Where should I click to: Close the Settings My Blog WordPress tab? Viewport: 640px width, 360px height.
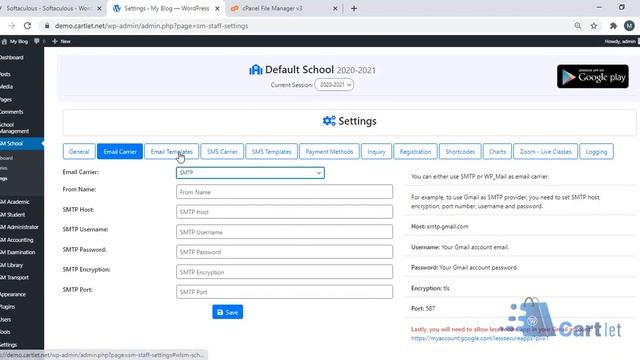[x=217, y=8]
